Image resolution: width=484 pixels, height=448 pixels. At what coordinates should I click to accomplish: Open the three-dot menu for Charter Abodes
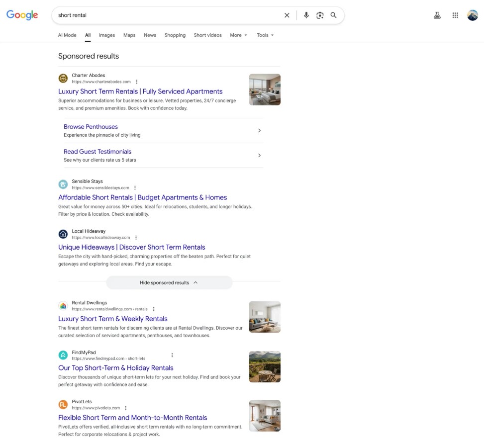(x=136, y=82)
